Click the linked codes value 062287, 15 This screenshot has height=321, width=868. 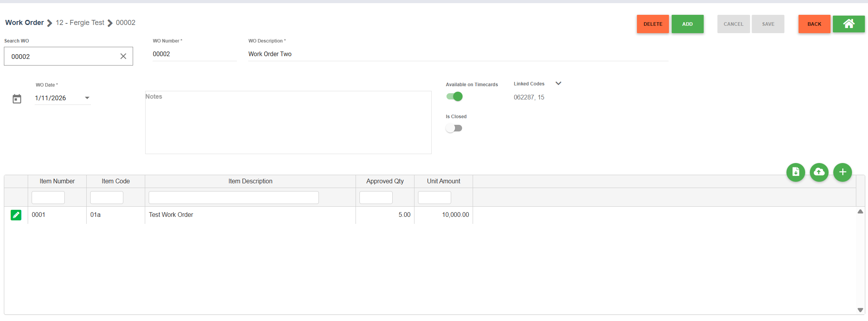click(x=529, y=97)
